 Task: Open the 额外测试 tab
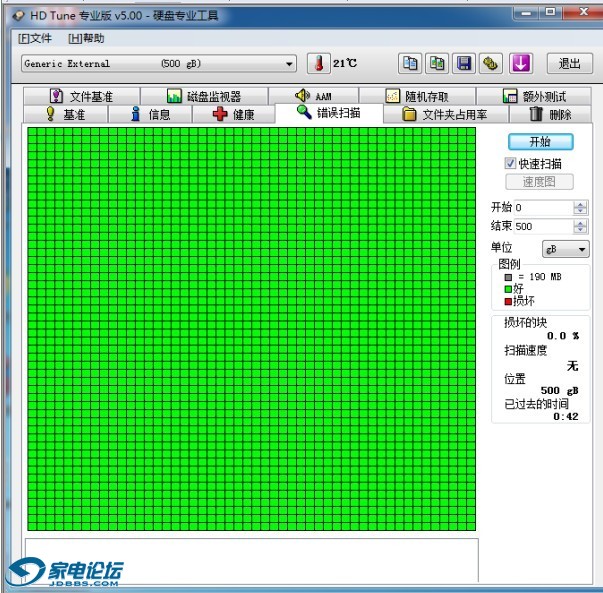(534, 96)
